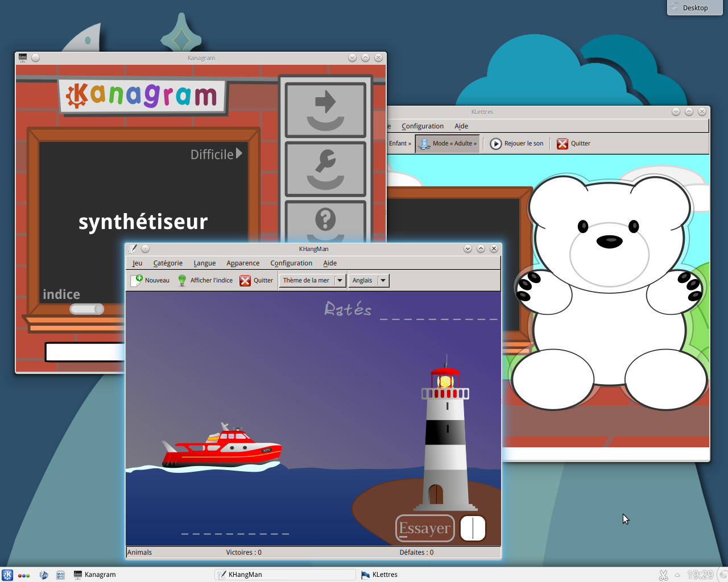
Task: Click Défaites : 0 status text
Action: coord(416,552)
